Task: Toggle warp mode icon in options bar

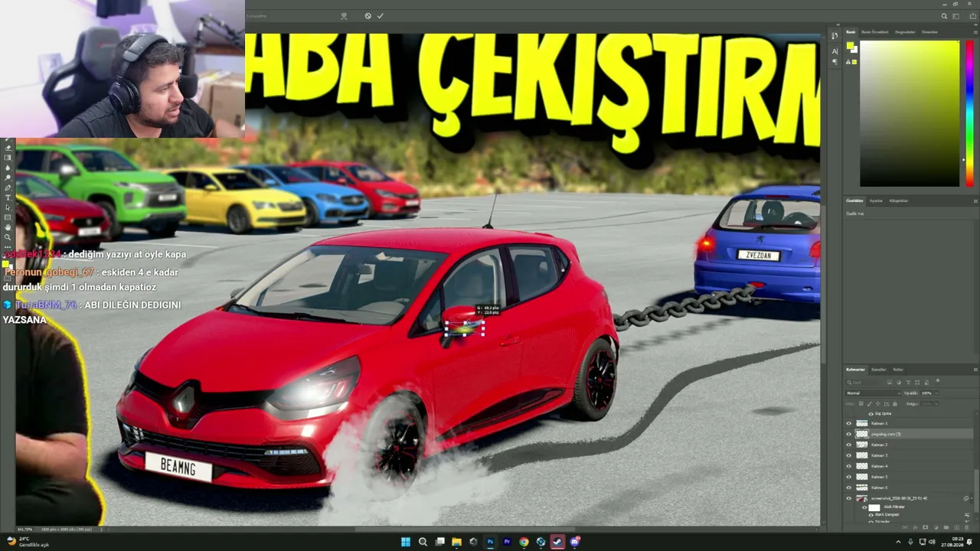Action: (x=344, y=16)
